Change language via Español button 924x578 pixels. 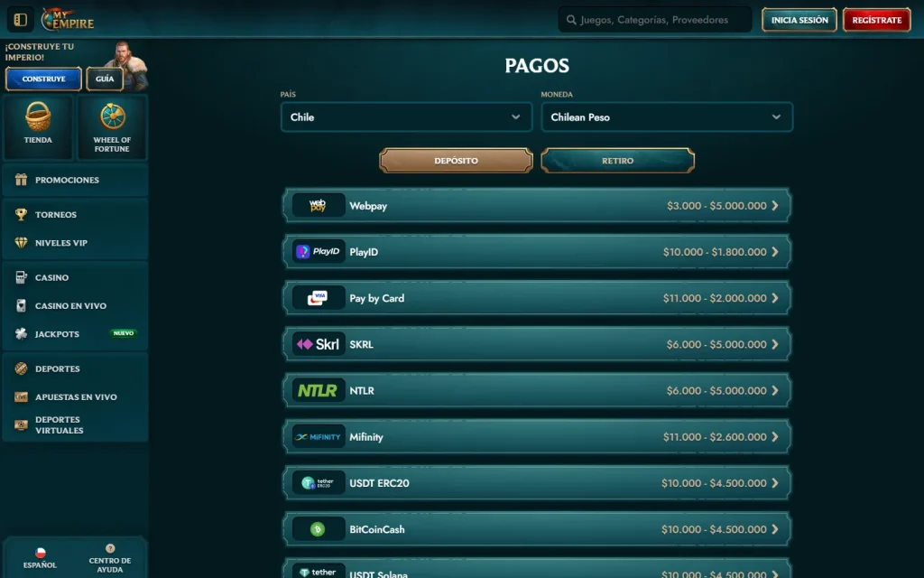(x=40, y=558)
